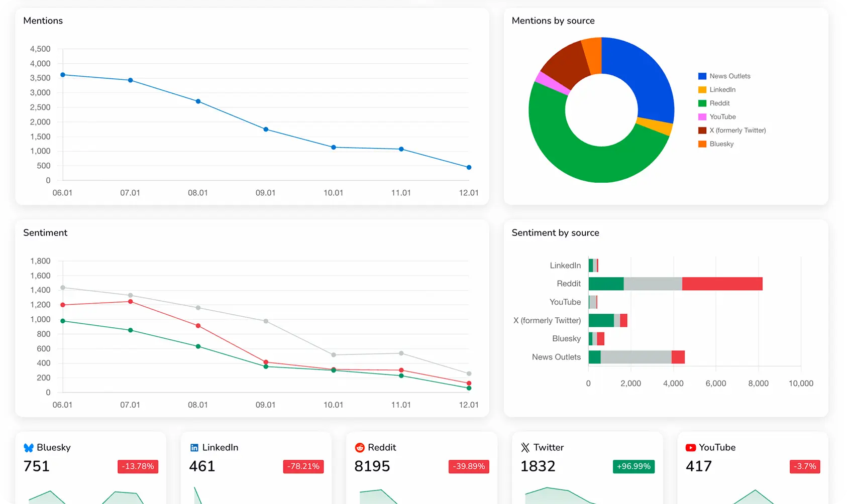Click the YouTube play icon
Screen dimensions: 847x504
coord(691,447)
